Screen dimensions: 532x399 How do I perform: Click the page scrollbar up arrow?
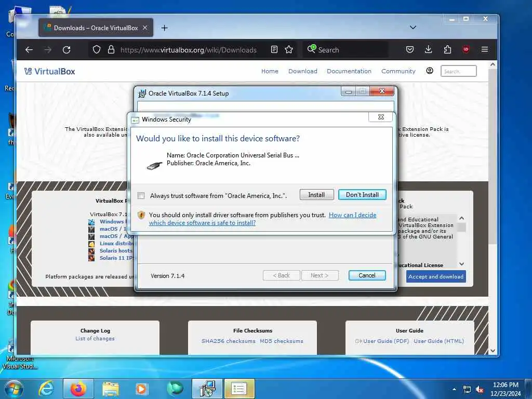click(x=493, y=64)
